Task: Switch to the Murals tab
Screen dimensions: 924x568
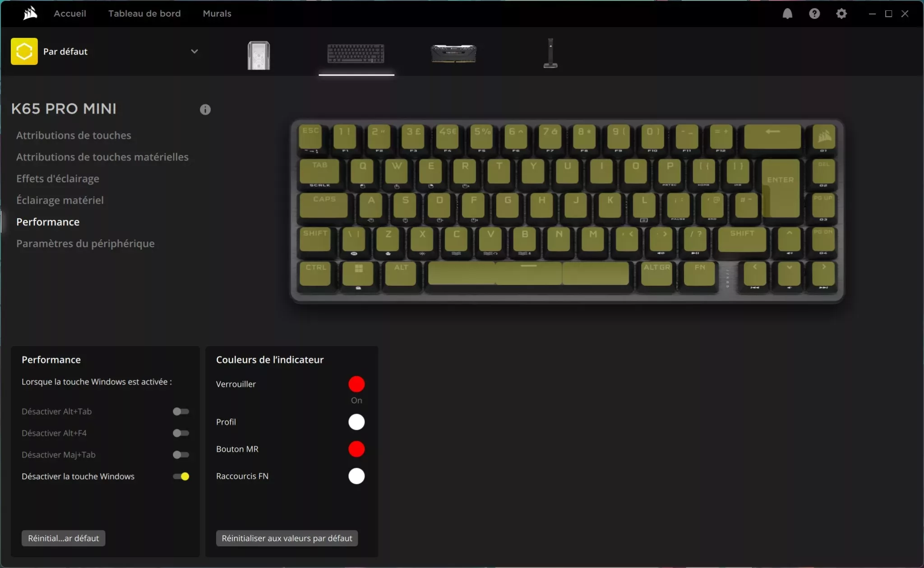Action: coord(217,14)
